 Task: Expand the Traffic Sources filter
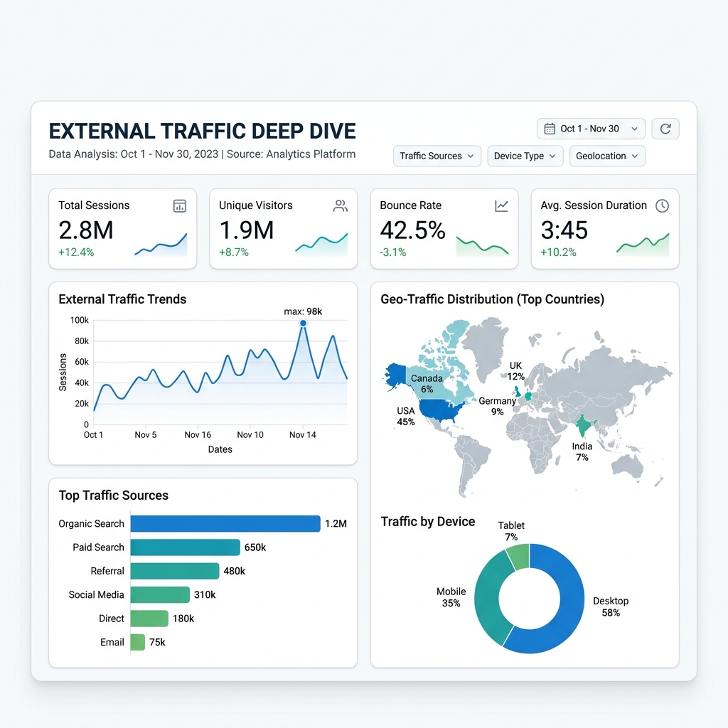[437, 156]
